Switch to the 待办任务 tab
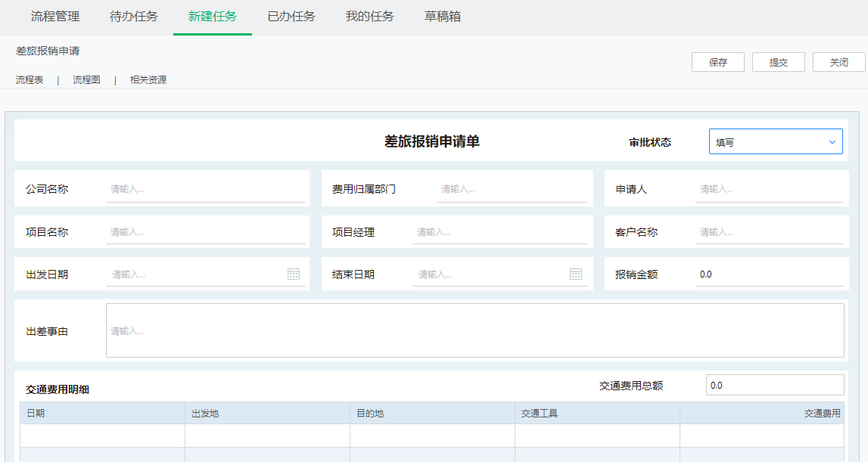This screenshot has height=462, width=868. (x=134, y=17)
